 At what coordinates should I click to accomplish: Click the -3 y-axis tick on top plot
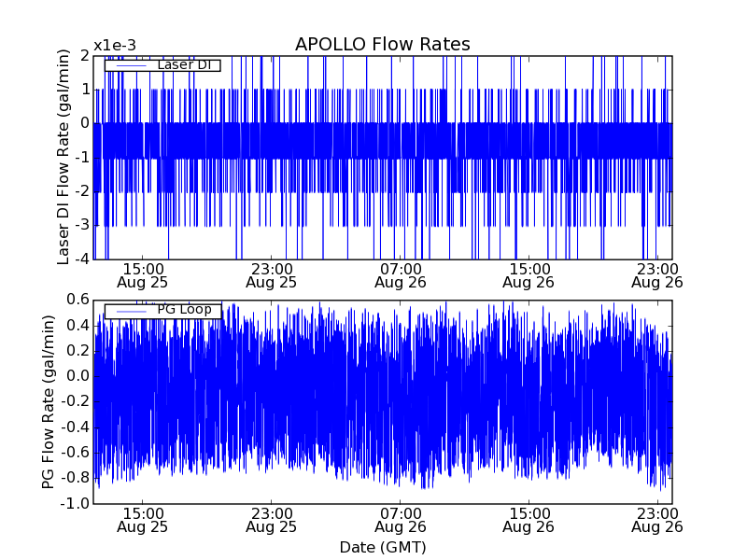click(82, 225)
